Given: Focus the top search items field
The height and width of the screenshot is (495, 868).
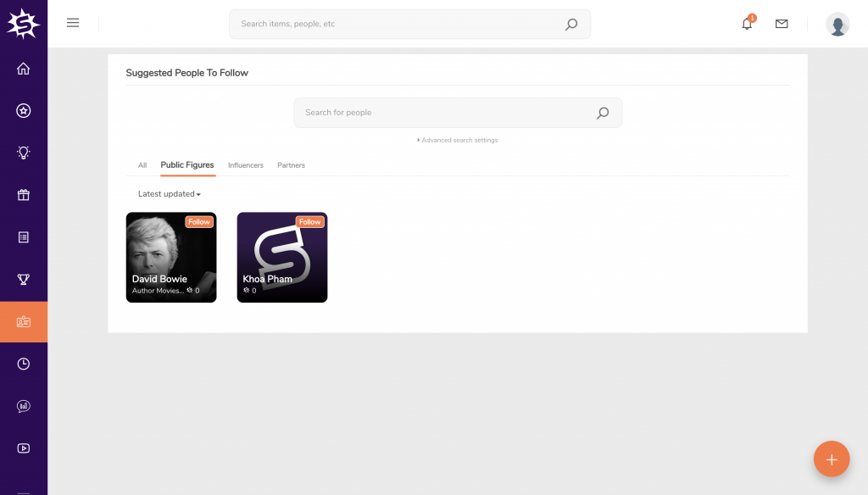Looking at the screenshot, I should click(409, 24).
